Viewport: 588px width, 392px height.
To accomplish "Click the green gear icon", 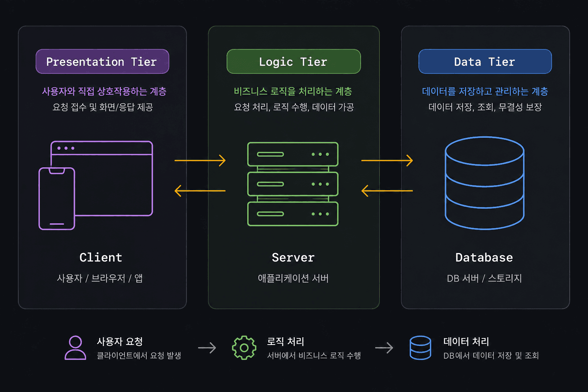I will [x=244, y=348].
